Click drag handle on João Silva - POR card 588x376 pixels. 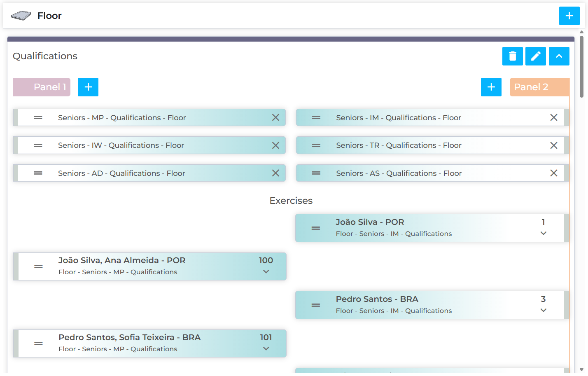(x=316, y=228)
